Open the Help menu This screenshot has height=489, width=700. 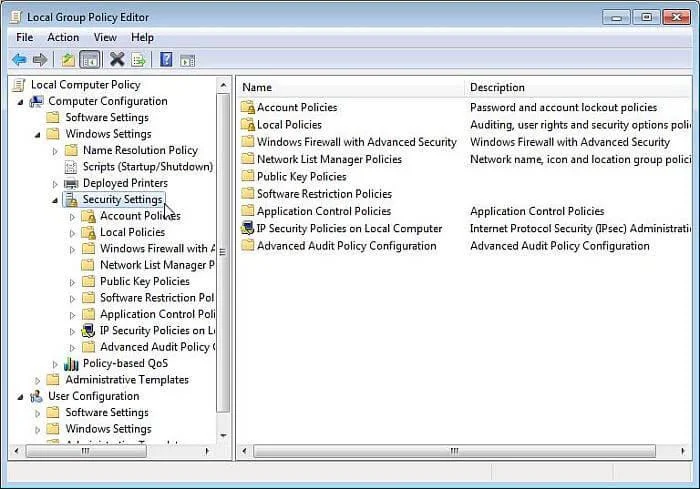[x=142, y=38]
